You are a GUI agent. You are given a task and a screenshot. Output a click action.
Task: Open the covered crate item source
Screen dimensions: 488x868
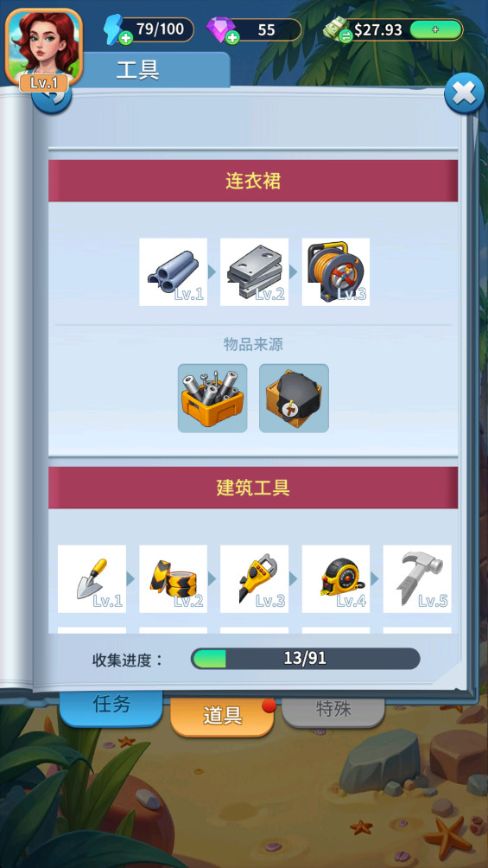click(x=294, y=398)
